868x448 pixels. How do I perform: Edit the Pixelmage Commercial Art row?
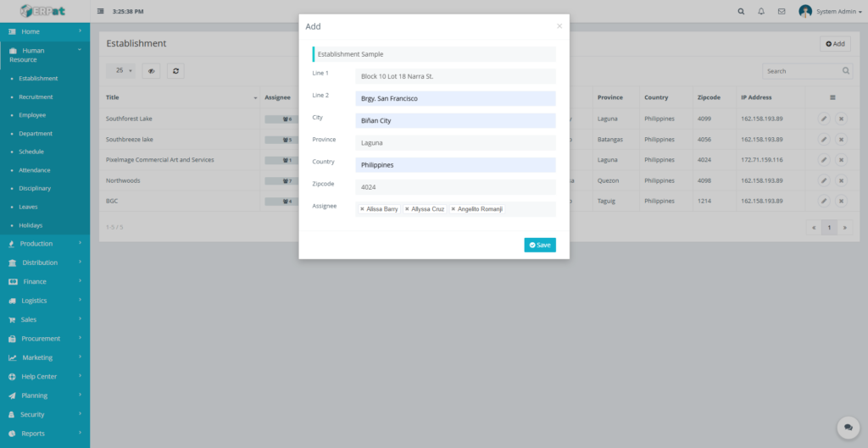(824, 160)
